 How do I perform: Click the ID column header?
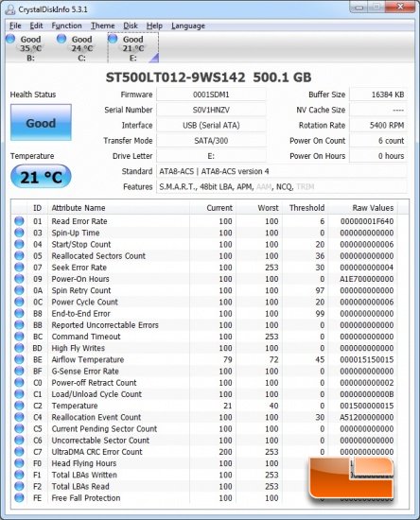(x=38, y=208)
